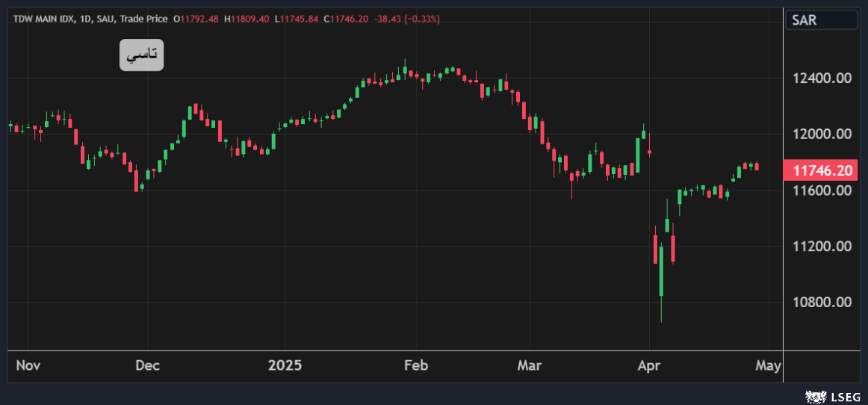Click the تاسي label button
This screenshot has height=405, width=868.
point(141,56)
